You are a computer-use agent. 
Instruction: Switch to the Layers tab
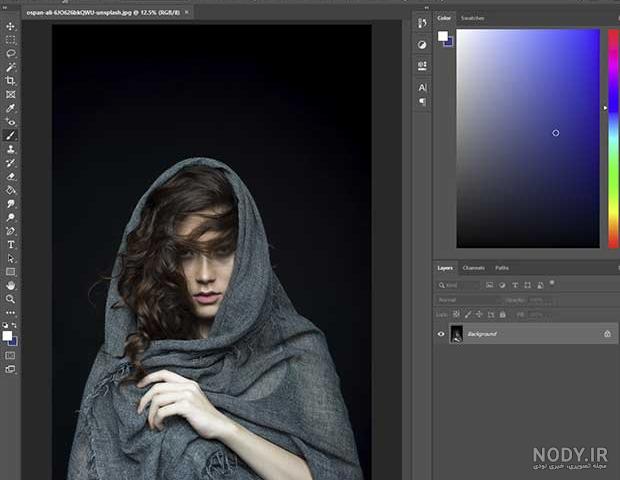[x=445, y=268]
